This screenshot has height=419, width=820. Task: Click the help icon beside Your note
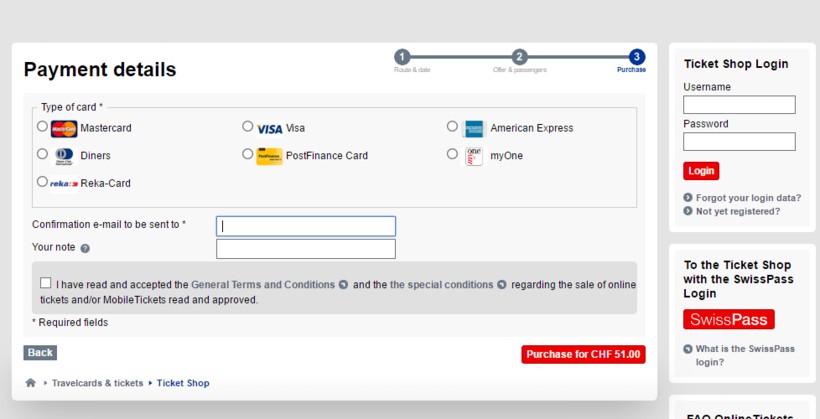(x=85, y=248)
